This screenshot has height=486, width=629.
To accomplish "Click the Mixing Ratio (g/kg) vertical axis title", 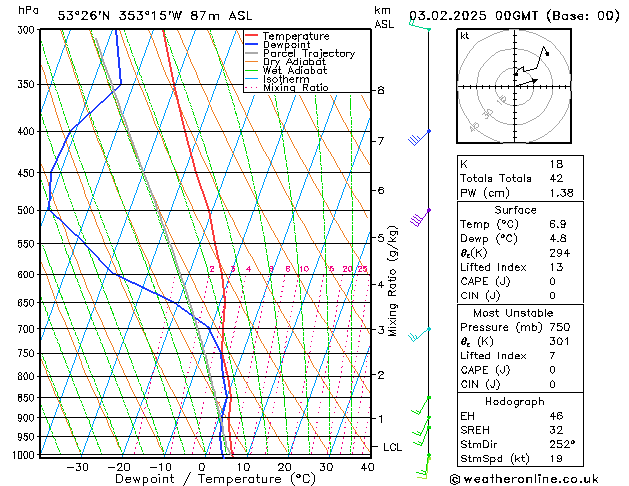I will (x=392, y=281).
